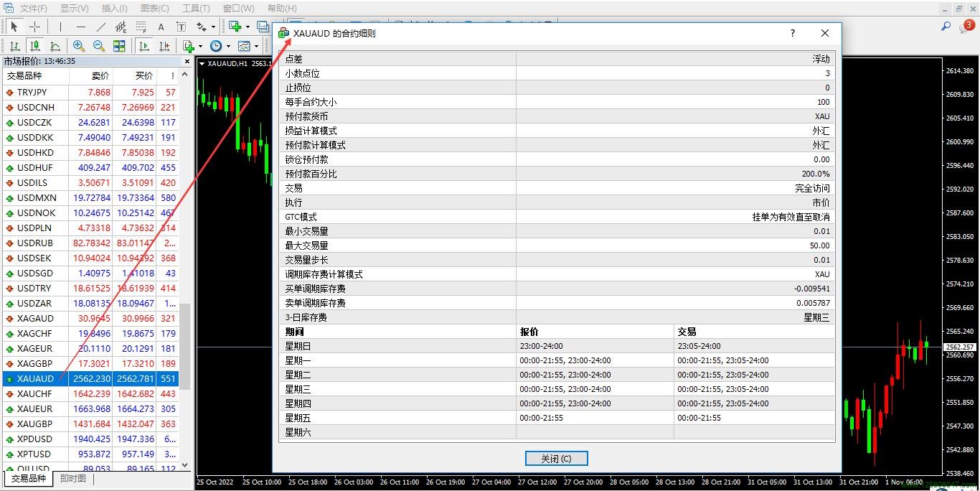This screenshot has height=491, width=980.
Task: Click the Market Watch scroll down arrow
Action: pyautogui.click(x=185, y=465)
